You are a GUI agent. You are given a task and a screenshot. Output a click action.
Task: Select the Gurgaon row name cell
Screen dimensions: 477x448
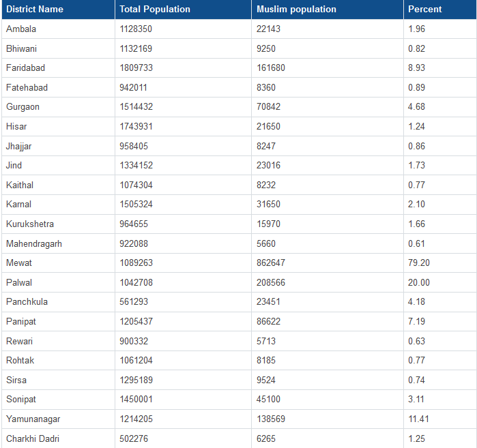[x=23, y=107]
